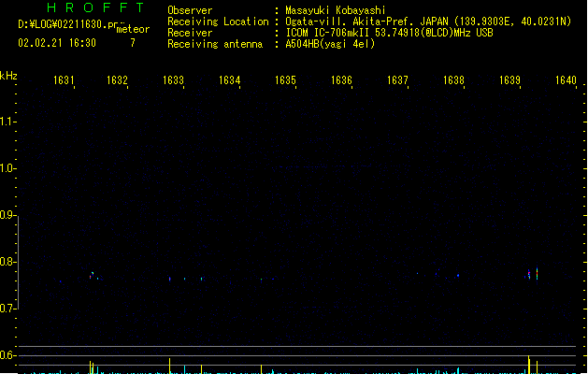
Task: Click the Observer field label
Action: (x=190, y=10)
